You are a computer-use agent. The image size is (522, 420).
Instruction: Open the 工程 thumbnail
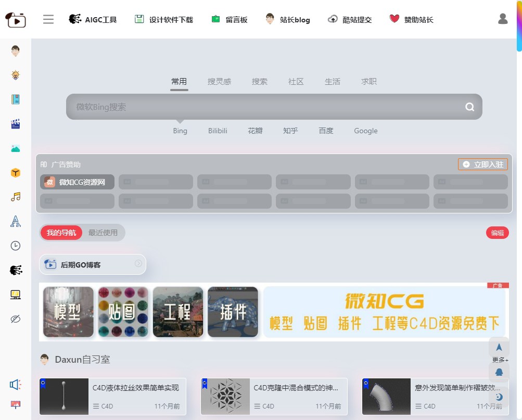[x=178, y=312]
